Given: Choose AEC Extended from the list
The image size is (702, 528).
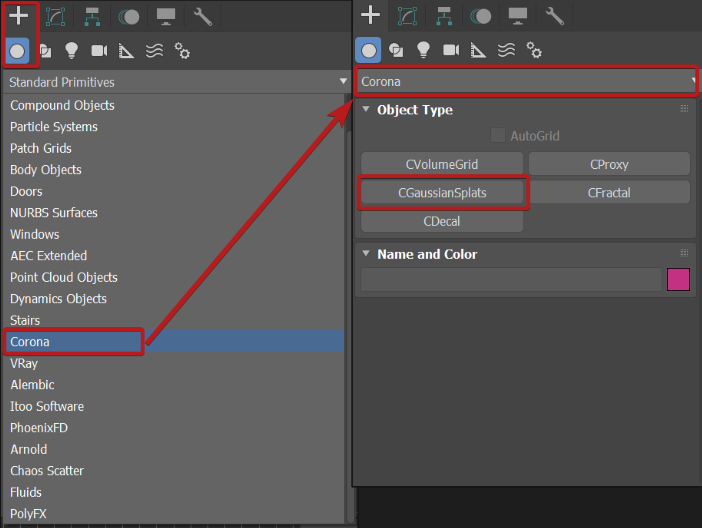Looking at the screenshot, I should (x=174, y=256).
